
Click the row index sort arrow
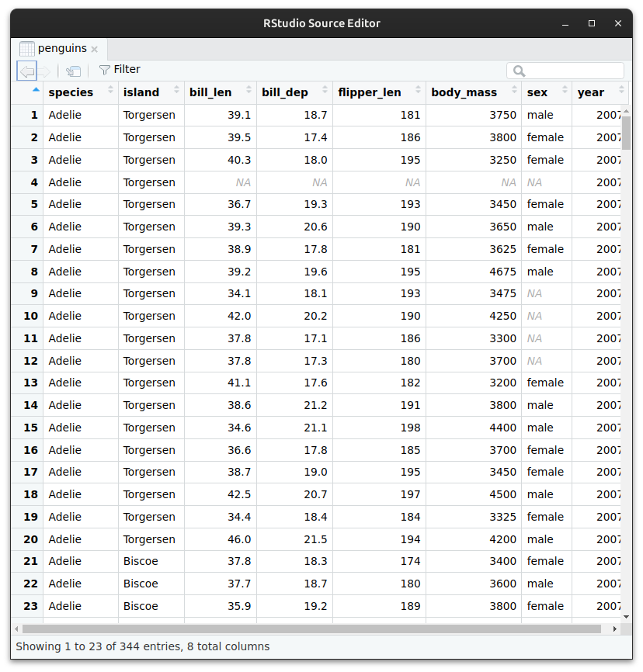click(36, 89)
